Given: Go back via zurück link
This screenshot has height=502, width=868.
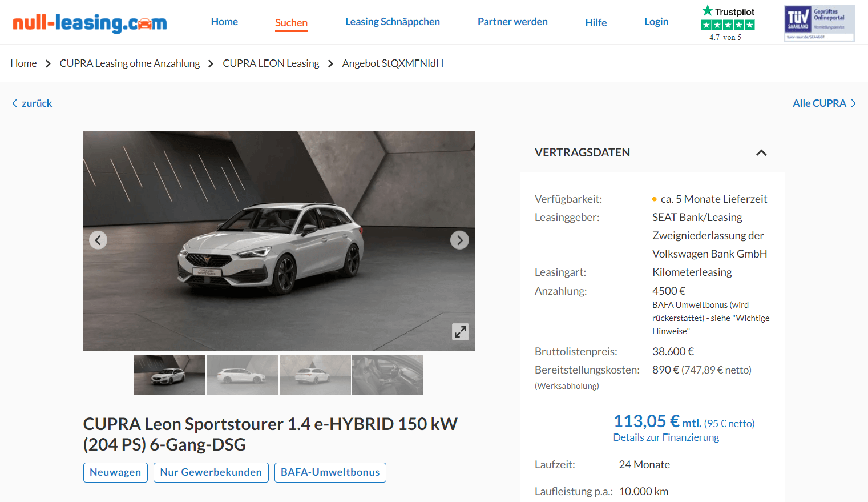Looking at the screenshot, I should [32, 103].
